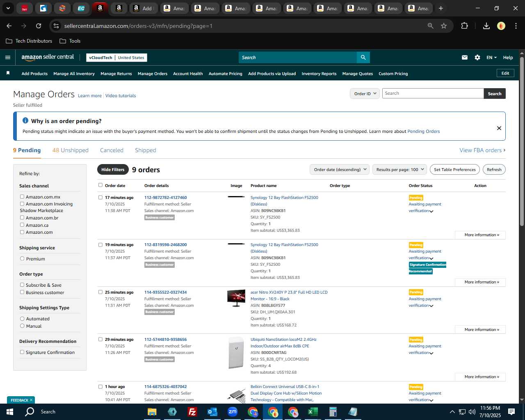Check the Amazon.com.mx sales channel filter
Viewport: 525px width, 420px height.
[x=22, y=197]
